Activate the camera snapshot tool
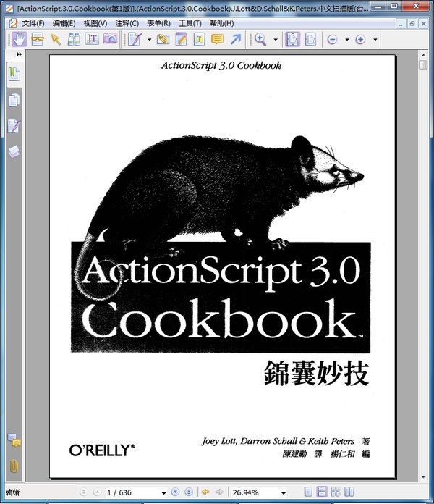Image resolution: width=434 pixels, height=504 pixels. tap(110, 39)
